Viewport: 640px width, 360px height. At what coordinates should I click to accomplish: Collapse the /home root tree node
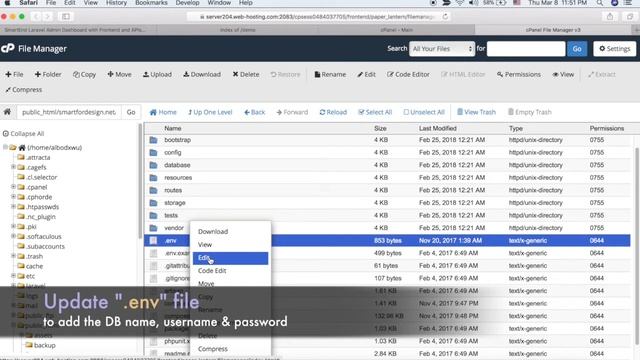coord(5,147)
